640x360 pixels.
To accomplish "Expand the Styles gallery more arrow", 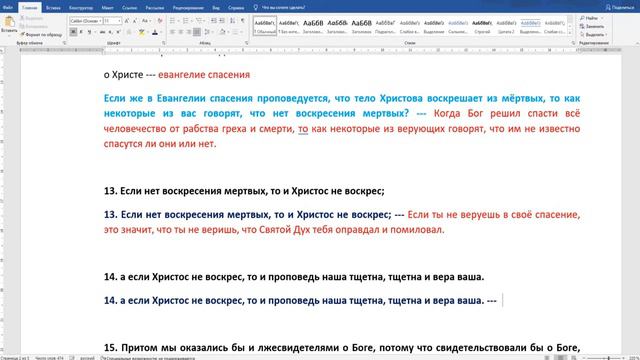I will click(570, 33).
